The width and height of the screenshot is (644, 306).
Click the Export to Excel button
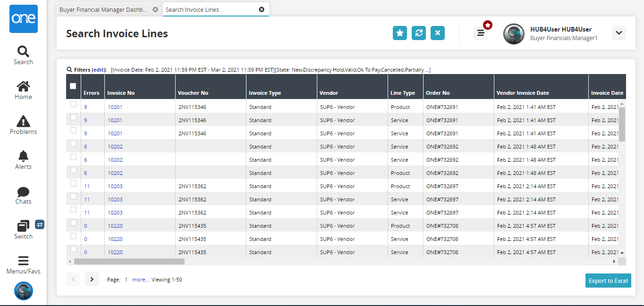(608, 281)
